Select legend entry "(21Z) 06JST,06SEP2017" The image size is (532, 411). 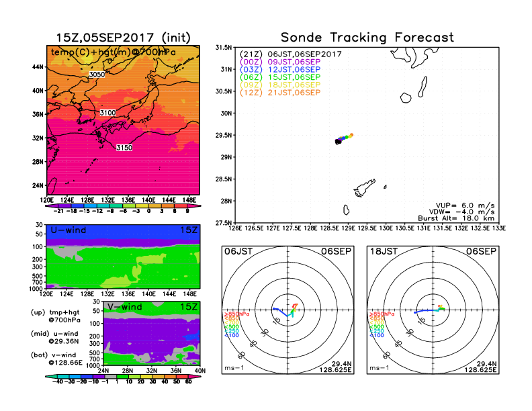290,54
